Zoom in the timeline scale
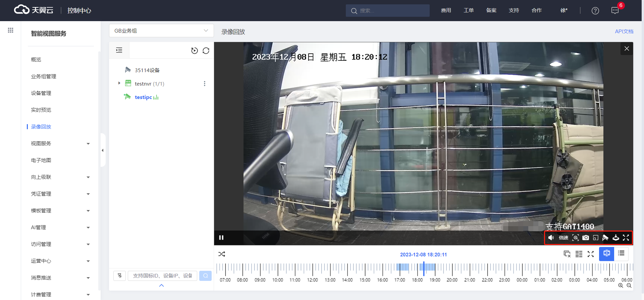The width and height of the screenshot is (644, 300). 621,286
